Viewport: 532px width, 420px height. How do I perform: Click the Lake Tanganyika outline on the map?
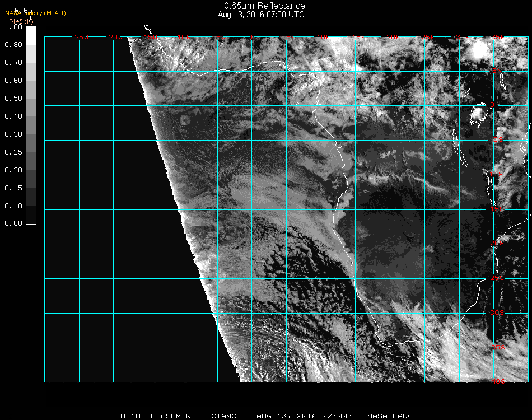click(459, 148)
